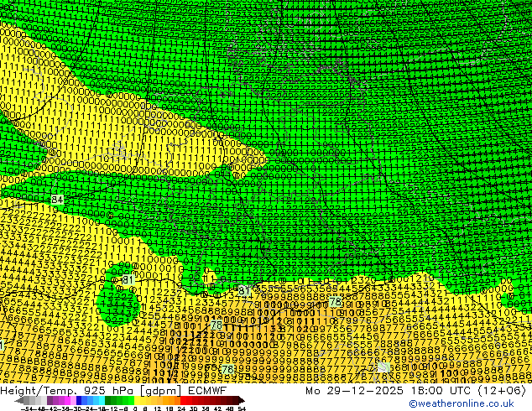Pick the cyan swatch on temperature scale
The width and height of the screenshot is (532, 411).
point(102,401)
